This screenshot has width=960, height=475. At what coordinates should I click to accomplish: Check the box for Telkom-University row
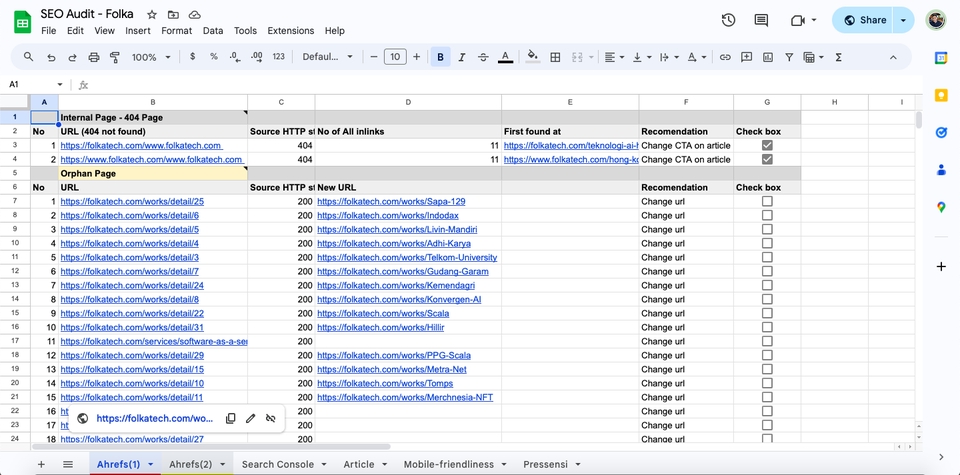pyautogui.click(x=767, y=258)
